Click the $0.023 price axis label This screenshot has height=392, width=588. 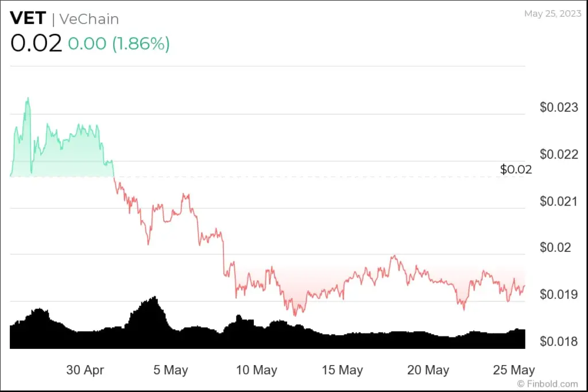559,107
